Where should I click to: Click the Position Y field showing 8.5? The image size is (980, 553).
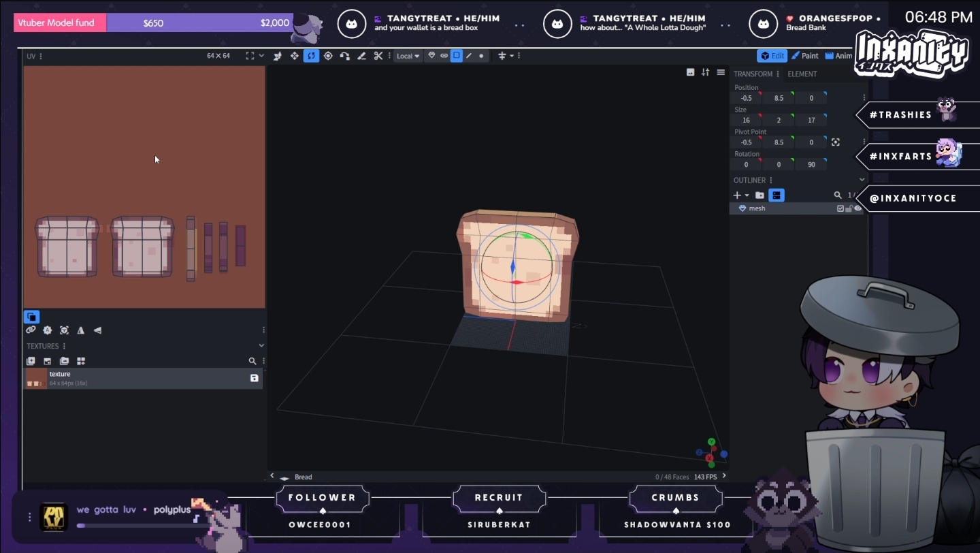(779, 98)
